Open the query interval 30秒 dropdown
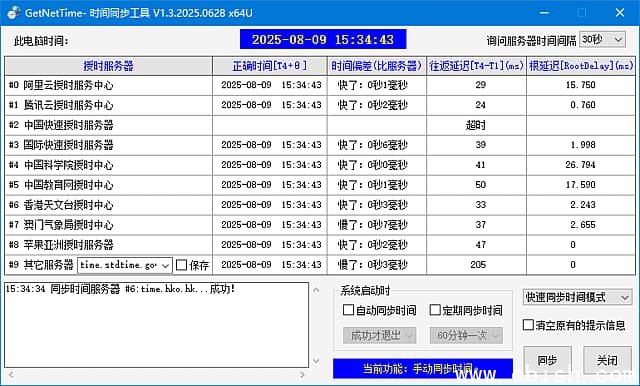Image resolution: width=640 pixels, height=386 pixels. pyautogui.click(x=602, y=40)
